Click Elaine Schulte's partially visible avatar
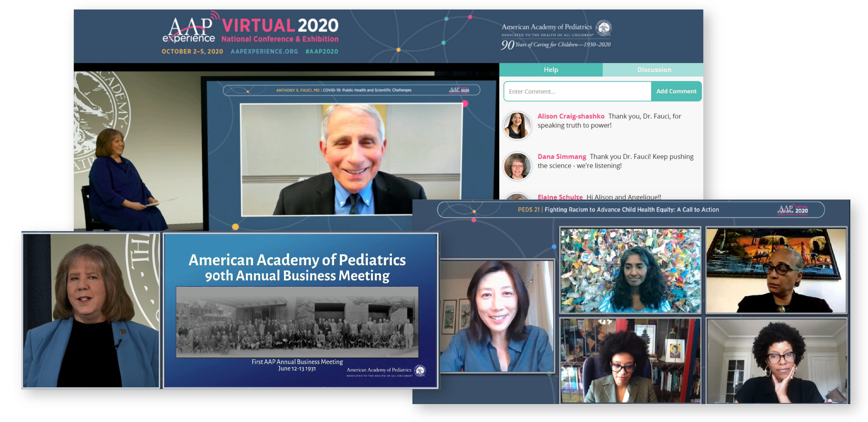The width and height of the screenshot is (868, 422). pyautogui.click(x=517, y=196)
